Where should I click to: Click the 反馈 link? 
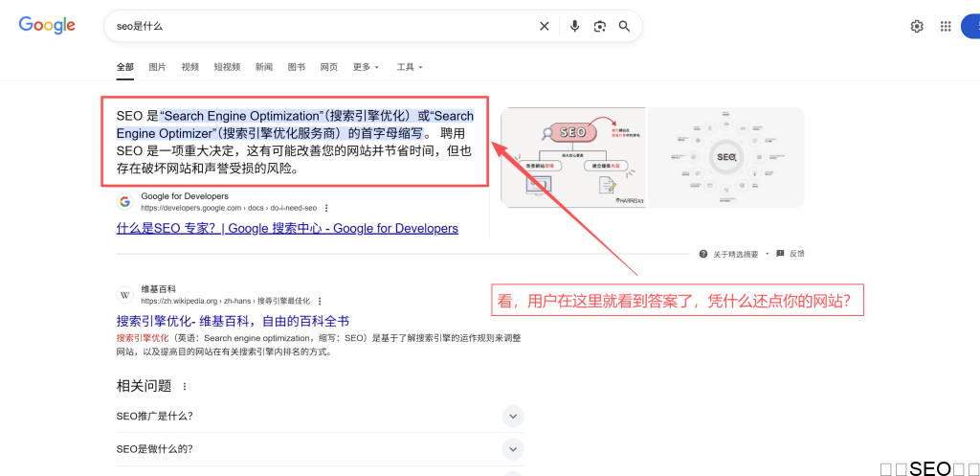pyautogui.click(x=797, y=254)
